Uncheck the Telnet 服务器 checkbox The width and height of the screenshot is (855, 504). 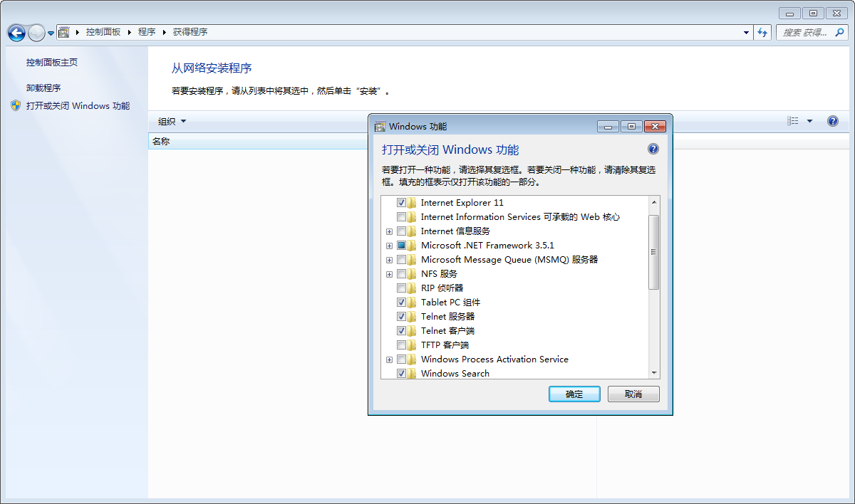402,317
